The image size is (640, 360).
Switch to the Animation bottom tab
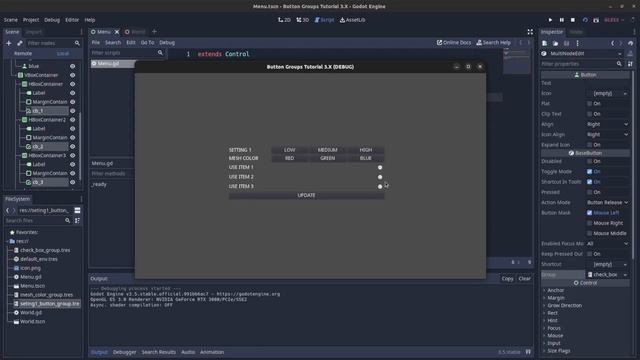click(212, 352)
